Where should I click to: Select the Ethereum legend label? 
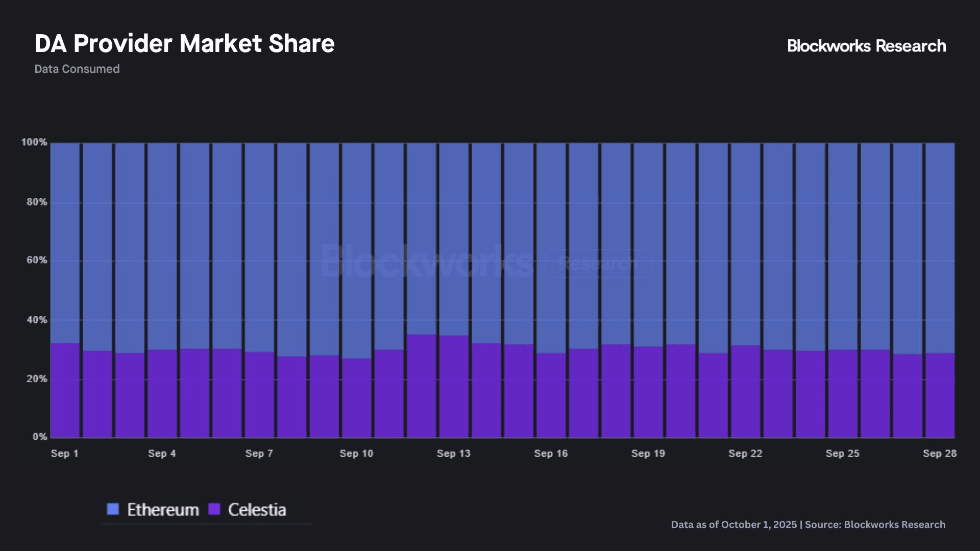click(163, 510)
